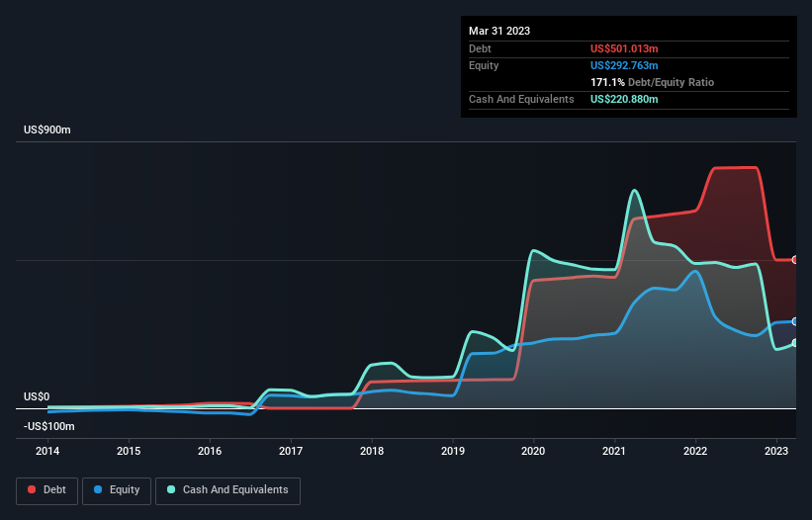Image resolution: width=812 pixels, height=520 pixels.
Task: Toggle the Equity series legend button
Action: coord(117,490)
